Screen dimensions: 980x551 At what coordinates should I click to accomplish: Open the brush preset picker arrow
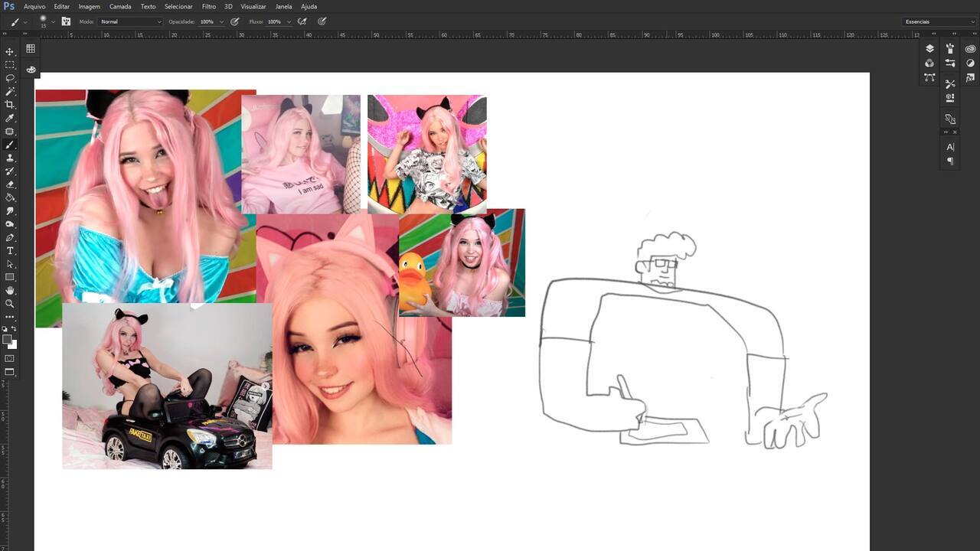(53, 21)
